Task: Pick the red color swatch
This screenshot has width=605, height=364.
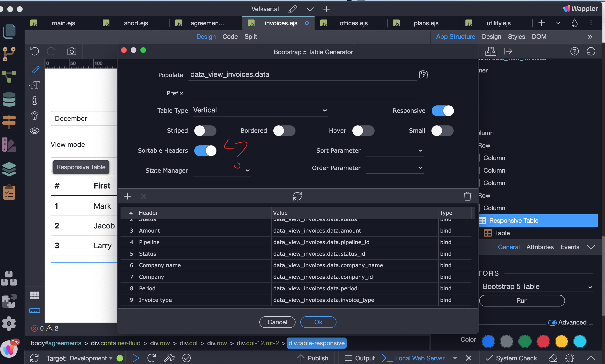Action: click(x=543, y=341)
